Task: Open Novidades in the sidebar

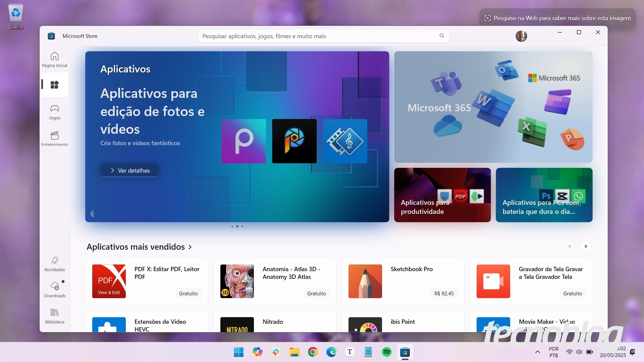Action: (55, 264)
